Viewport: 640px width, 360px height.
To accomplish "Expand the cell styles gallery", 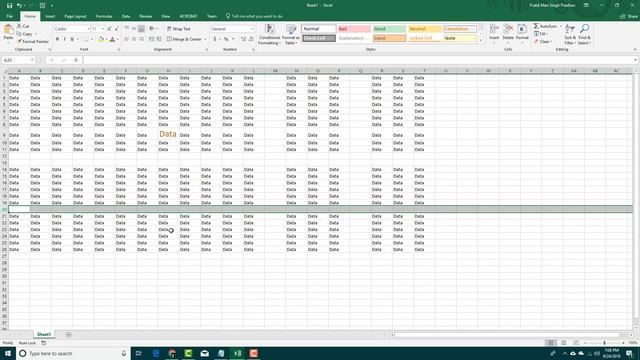I will (480, 41).
